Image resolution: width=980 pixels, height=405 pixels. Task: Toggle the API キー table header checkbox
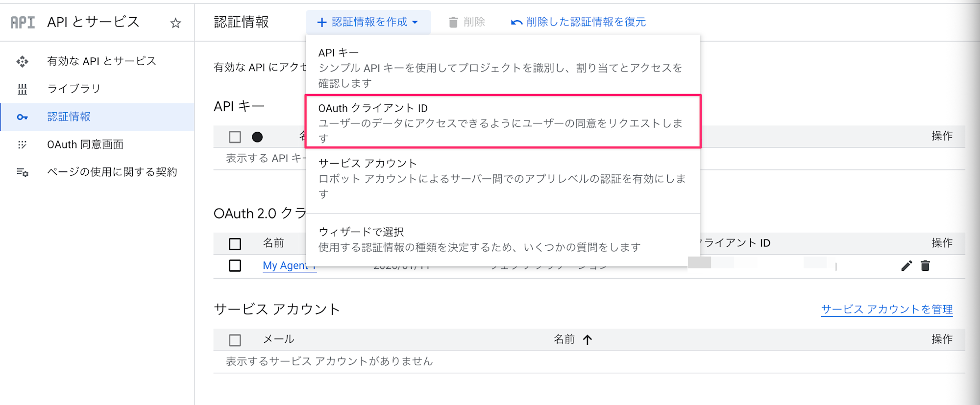pos(235,137)
